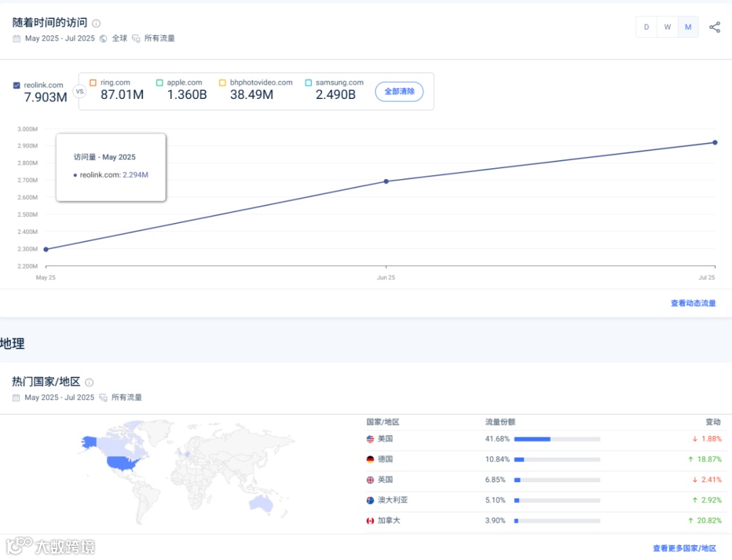Click the 澳大利亚 5.10% traffic share bar
This screenshot has height=560, width=732.
click(x=557, y=500)
